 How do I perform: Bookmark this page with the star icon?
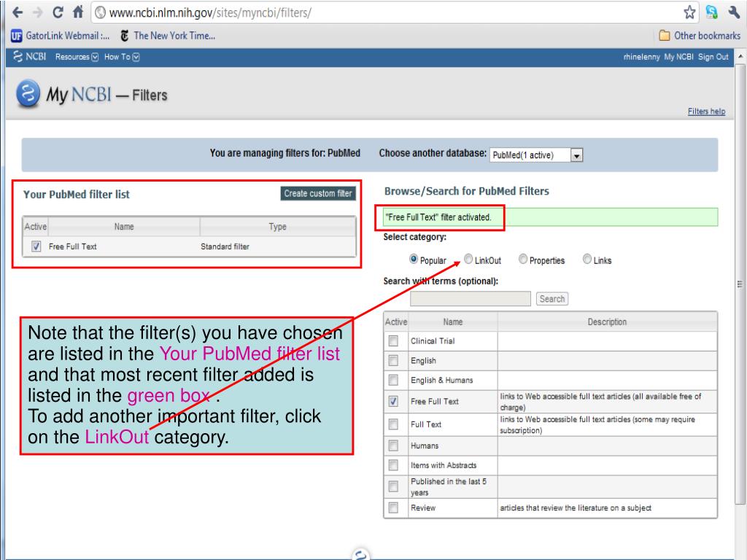coord(689,12)
